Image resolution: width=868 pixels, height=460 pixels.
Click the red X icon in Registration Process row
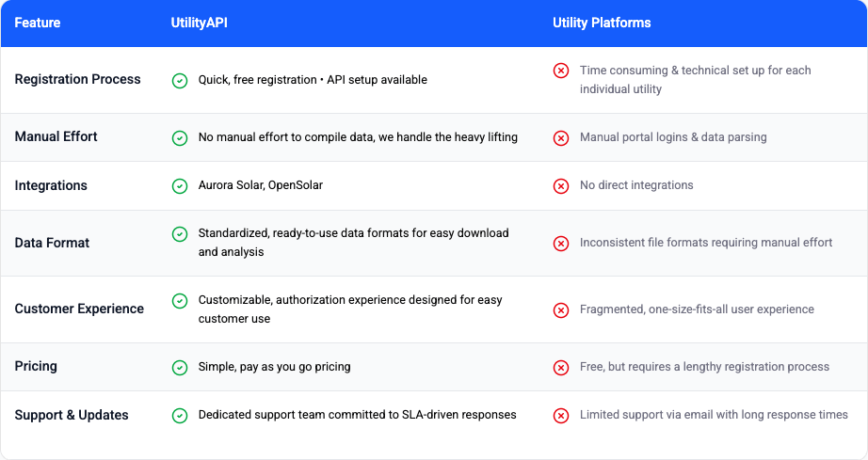[560, 71]
